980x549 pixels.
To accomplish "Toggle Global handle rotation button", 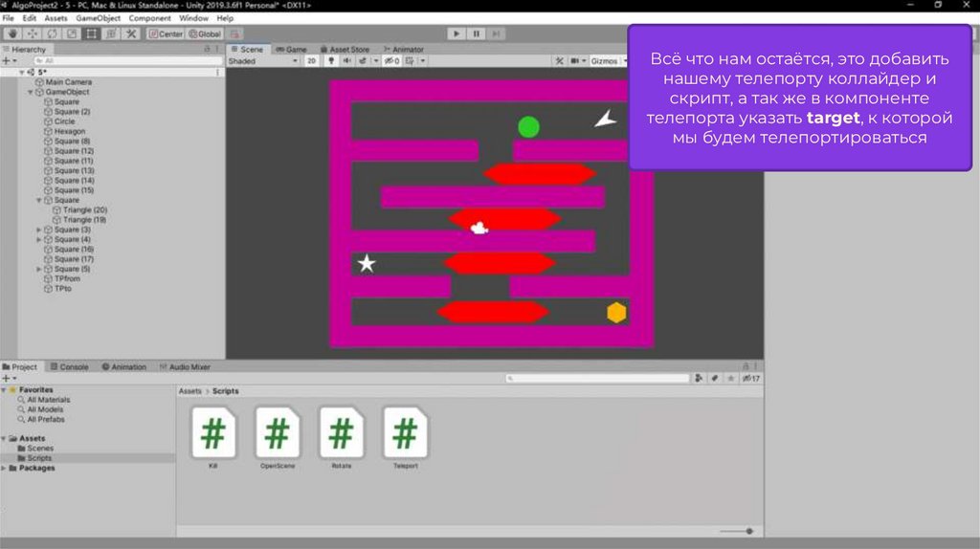I will (x=205, y=33).
